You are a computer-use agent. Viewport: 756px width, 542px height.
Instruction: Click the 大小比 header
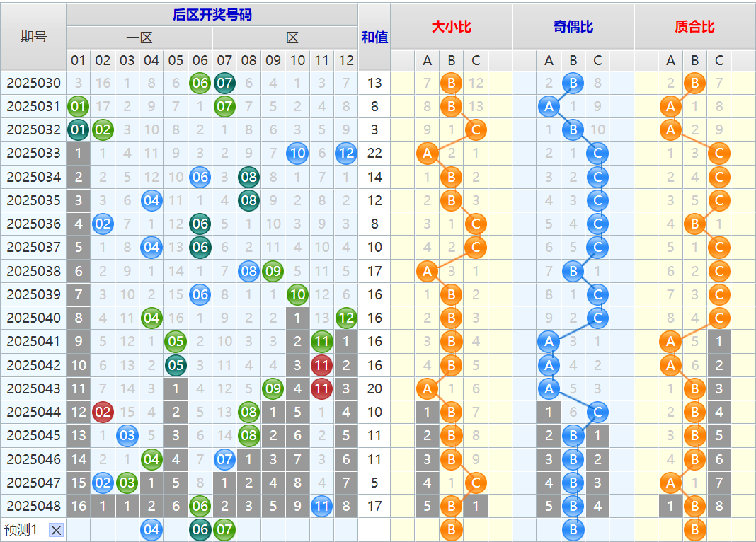(x=452, y=26)
